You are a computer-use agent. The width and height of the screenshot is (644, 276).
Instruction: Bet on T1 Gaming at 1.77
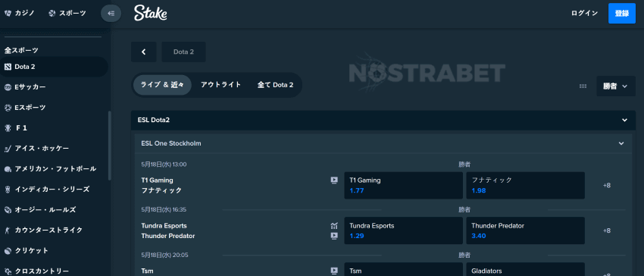click(403, 186)
